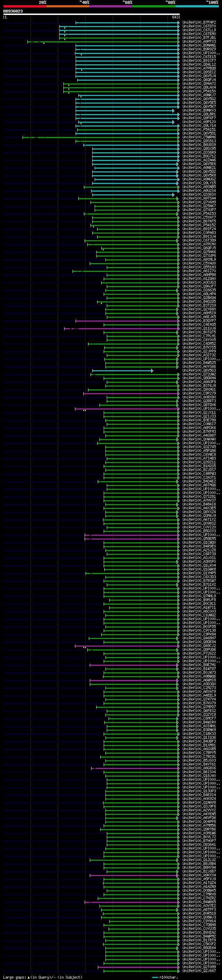Select the label UniRef100_A9P120

[x=199, y=122]
